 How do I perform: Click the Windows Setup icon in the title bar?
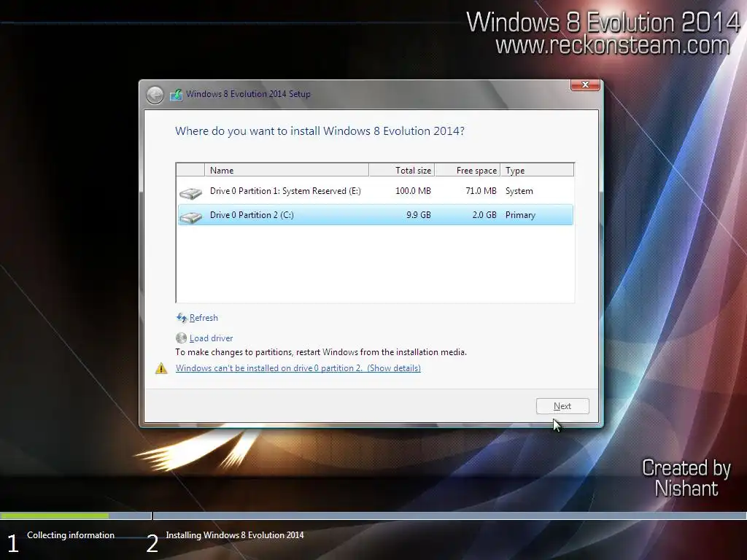coord(177,94)
